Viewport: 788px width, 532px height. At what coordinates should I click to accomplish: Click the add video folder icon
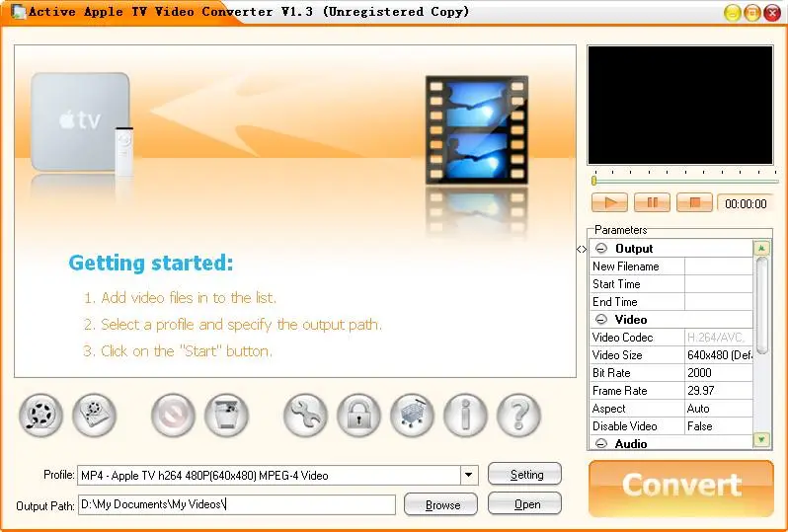point(95,416)
